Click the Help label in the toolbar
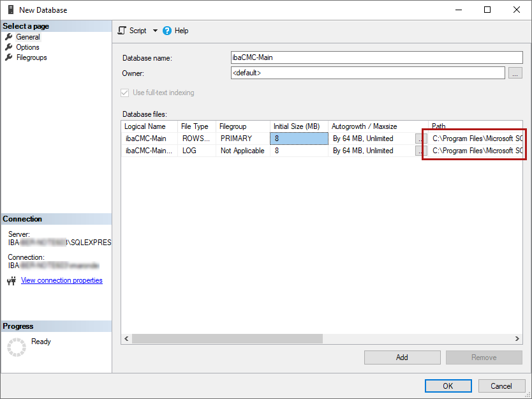The width and height of the screenshot is (532, 399). (182, 31)
